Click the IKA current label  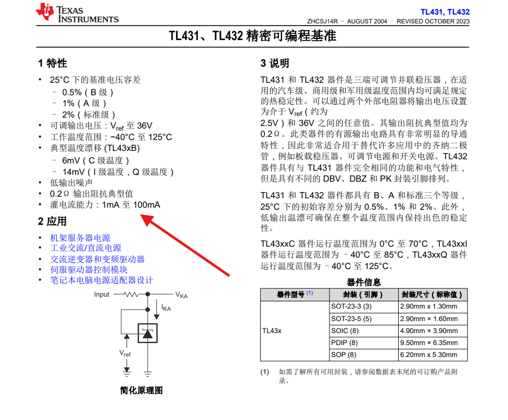tap(166, 308)
